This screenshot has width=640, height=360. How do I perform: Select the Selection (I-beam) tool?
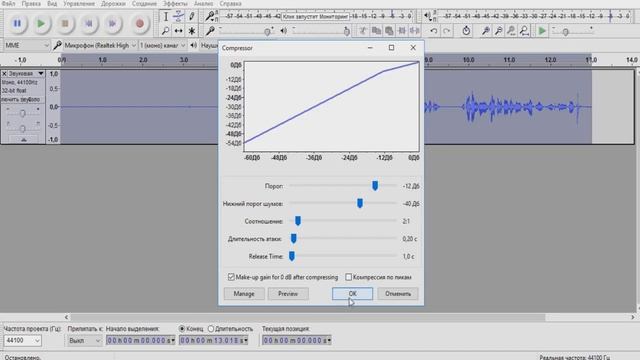tap(165, 17)
